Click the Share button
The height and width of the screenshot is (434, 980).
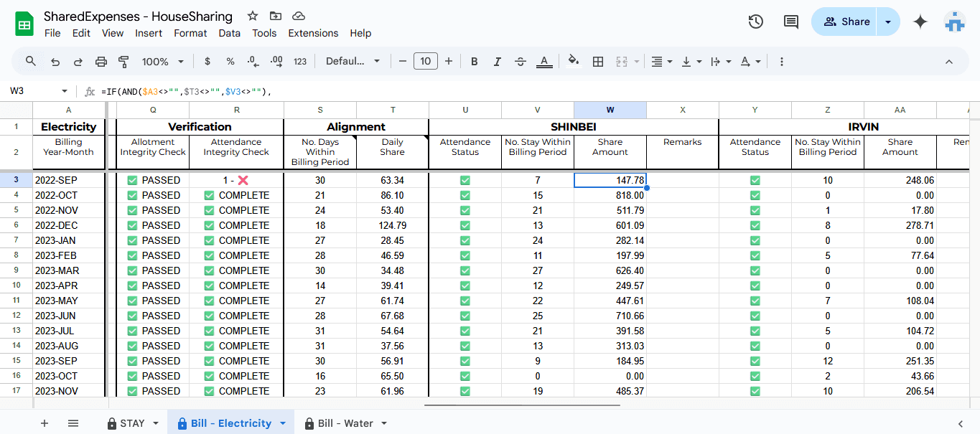point(846,22)
